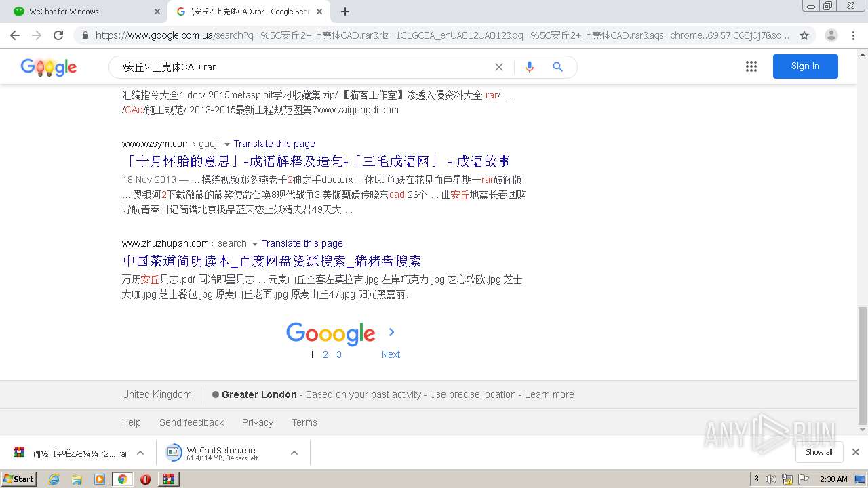This screenshot has height=488, width=868.
Task: Select the Google Search results tab
Action: 250,12
